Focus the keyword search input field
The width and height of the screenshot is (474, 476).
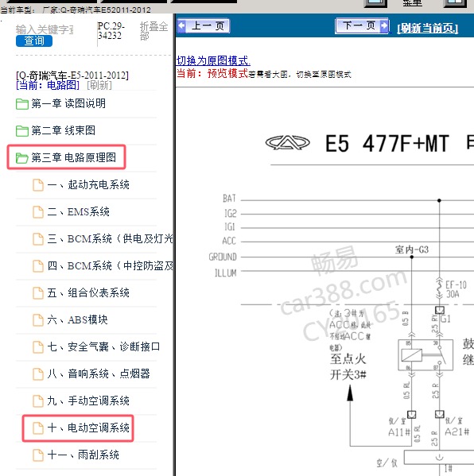coord(45,29)
